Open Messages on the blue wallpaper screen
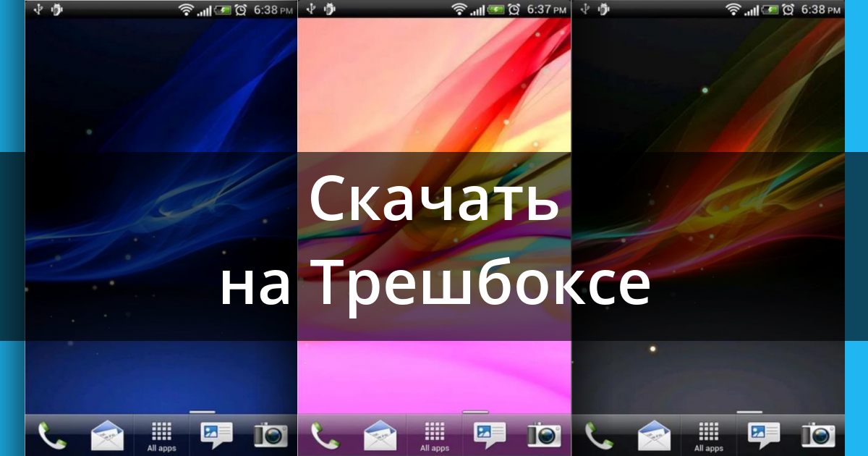 tap(216, 435)
